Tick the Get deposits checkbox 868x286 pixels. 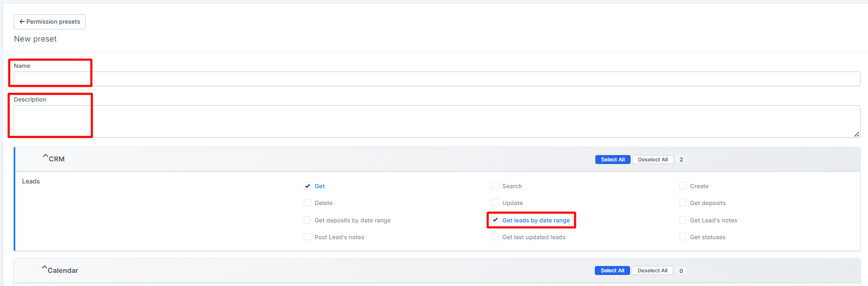683,203
